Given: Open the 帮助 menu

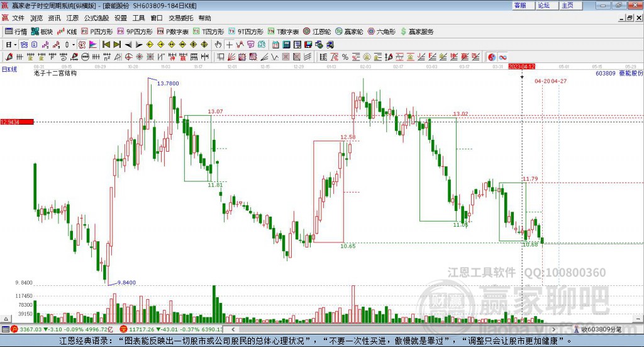Looking at the screenshot, I should click(x=204, y=18).
